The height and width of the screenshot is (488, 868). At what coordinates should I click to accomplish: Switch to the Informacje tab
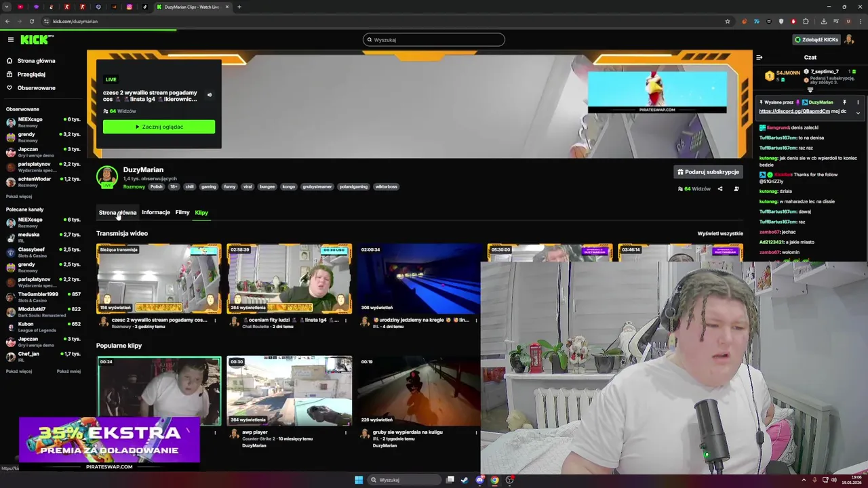156,213
